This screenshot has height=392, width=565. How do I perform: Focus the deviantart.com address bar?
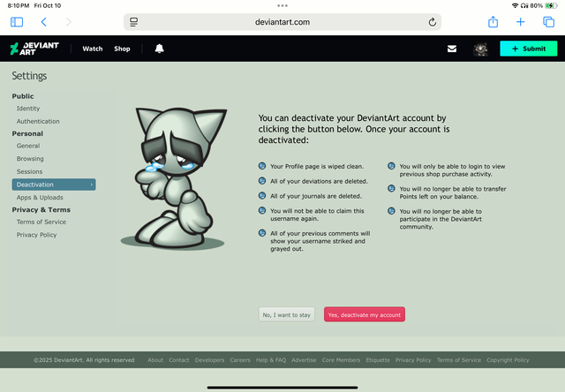[x=282, y=22]
